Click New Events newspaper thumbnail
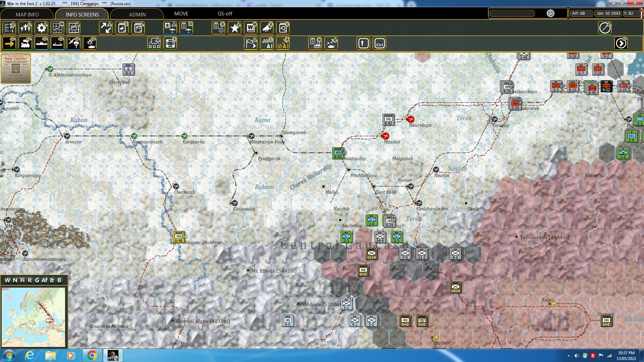644x362 pixels. [16, 68]
